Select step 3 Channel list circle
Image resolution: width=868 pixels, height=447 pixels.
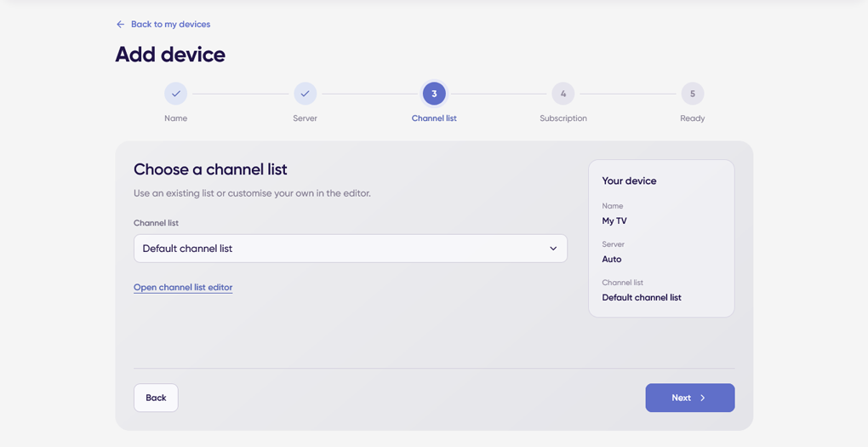pos(434,94)
